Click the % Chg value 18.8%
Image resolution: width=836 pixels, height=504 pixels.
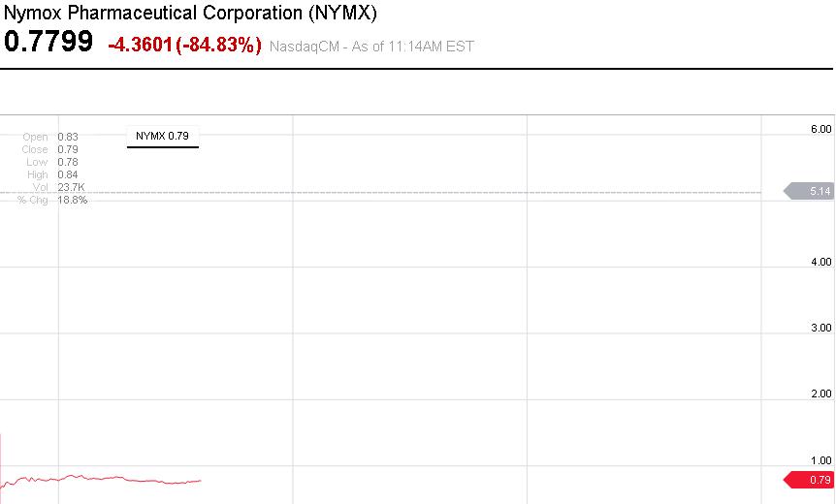coord(73,200)
